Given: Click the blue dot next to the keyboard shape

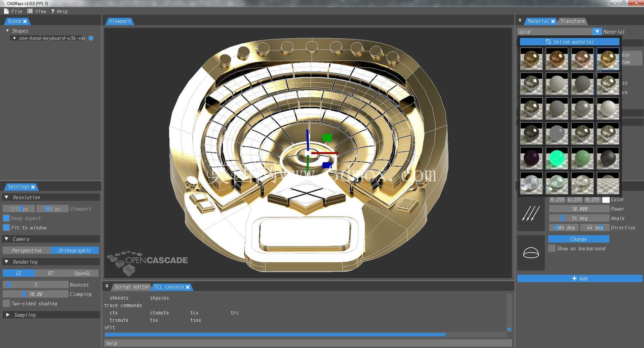Looking at the screenshot, I should [x=91, y=38].
